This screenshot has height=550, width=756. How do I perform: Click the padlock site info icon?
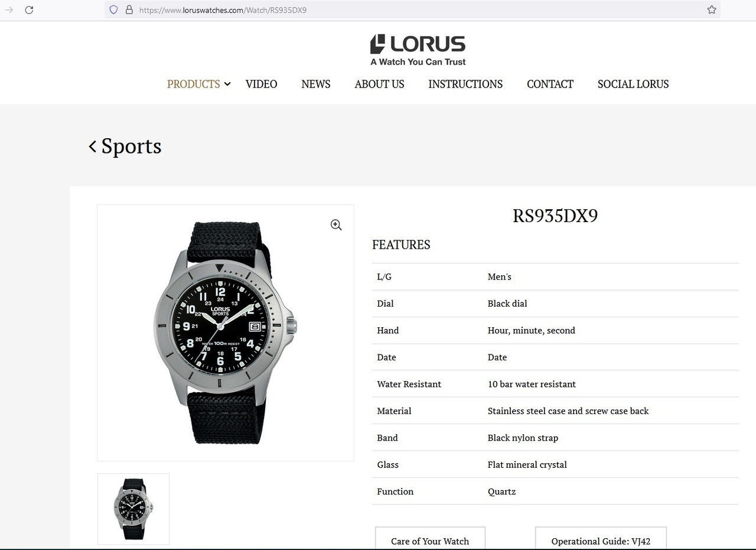129,9
